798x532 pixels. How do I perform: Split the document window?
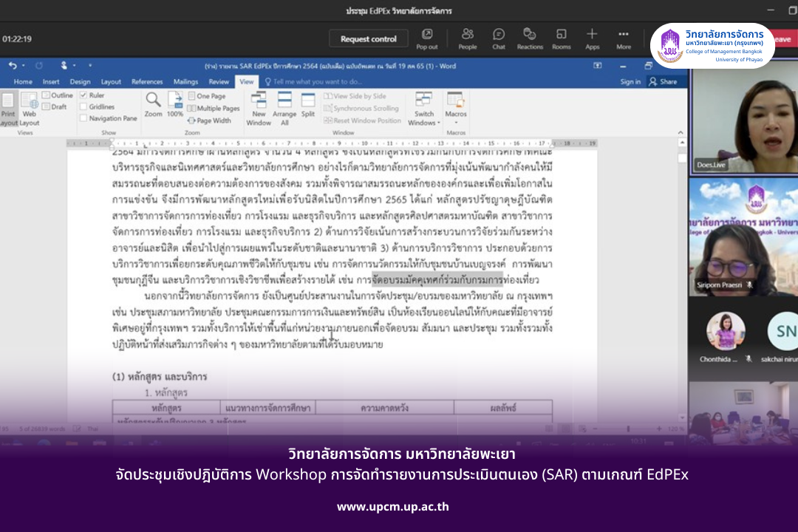(x=308, y=106)
